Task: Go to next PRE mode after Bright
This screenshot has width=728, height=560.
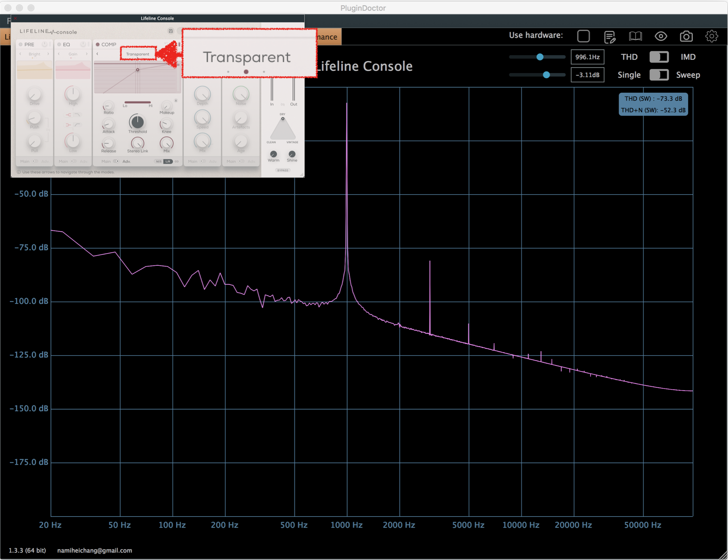Action: click(48, 54)
